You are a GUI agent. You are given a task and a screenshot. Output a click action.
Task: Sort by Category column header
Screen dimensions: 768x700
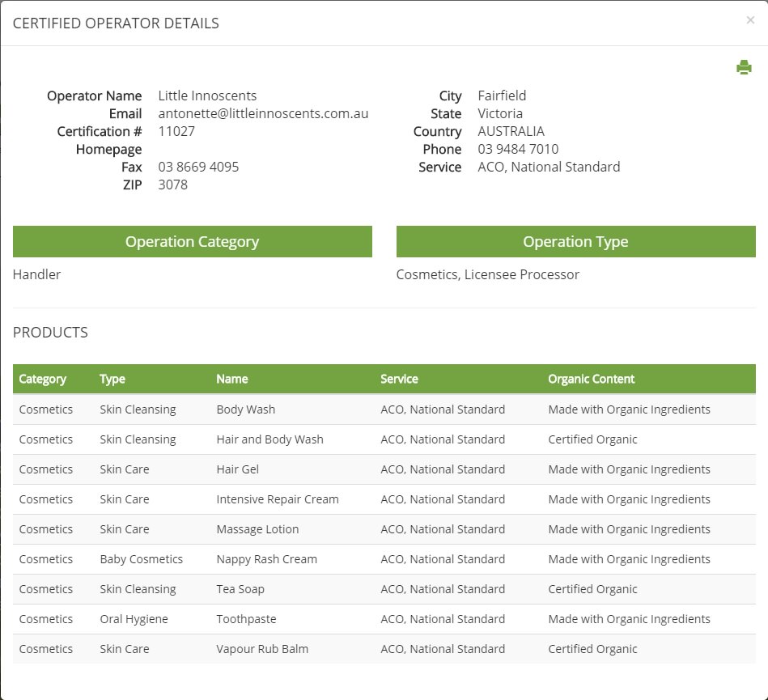click(x=43, y=379)
